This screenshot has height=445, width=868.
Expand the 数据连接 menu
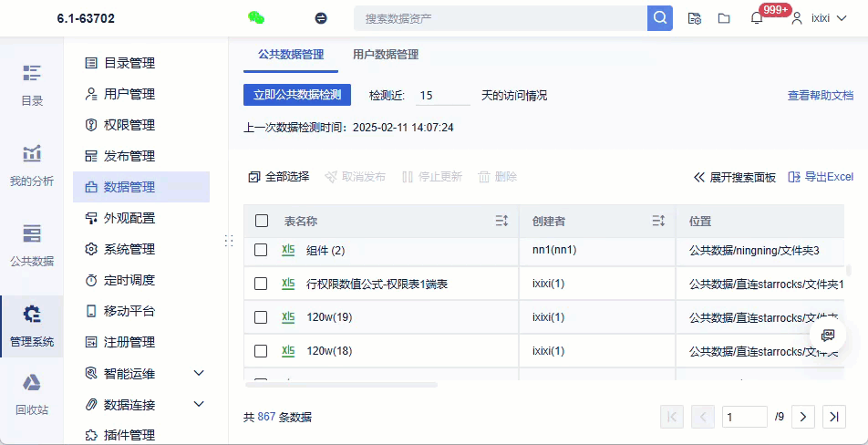(199, 404)
